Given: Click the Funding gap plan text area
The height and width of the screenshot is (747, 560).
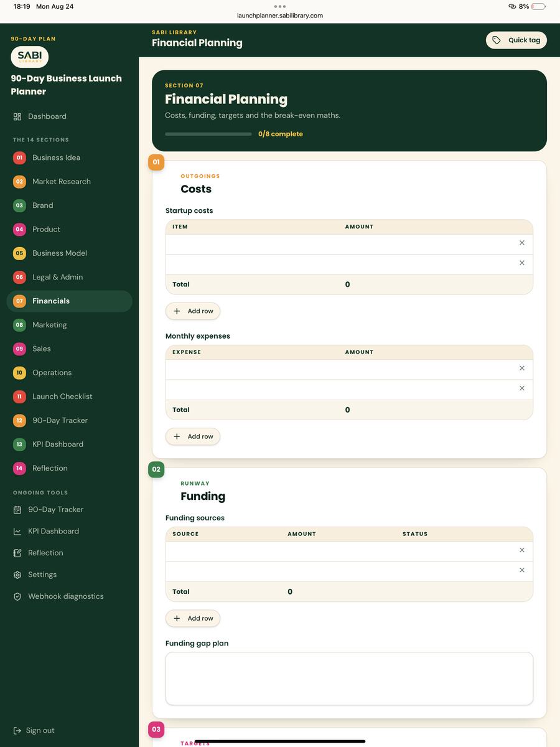Looking at the screenshot, I should 349,679.
